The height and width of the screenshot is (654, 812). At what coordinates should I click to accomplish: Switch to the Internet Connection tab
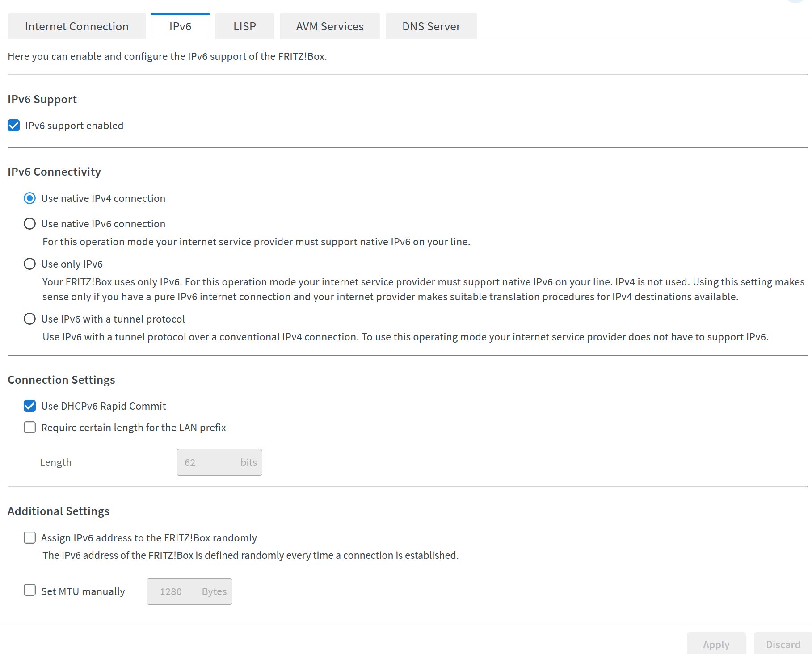coord(77,26)
